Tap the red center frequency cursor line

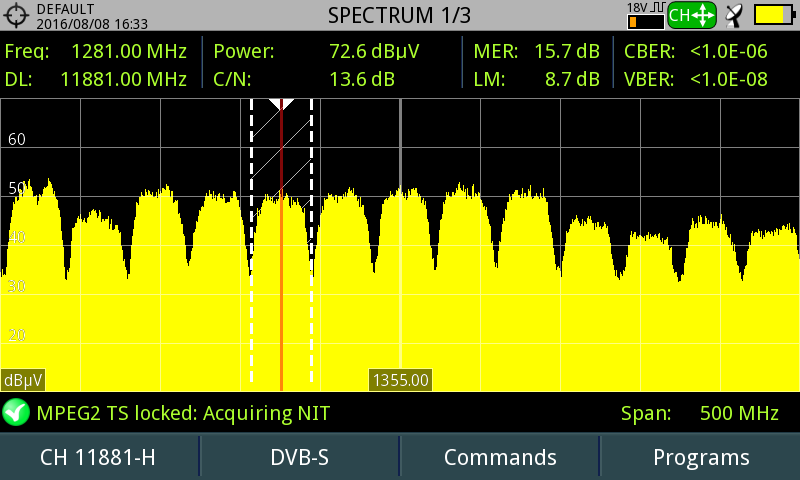point(281,245)
